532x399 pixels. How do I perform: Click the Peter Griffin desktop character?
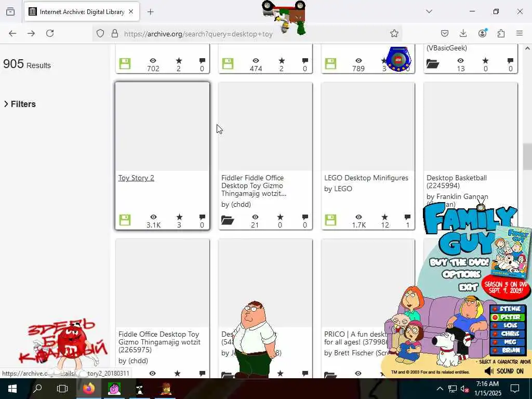254,339
